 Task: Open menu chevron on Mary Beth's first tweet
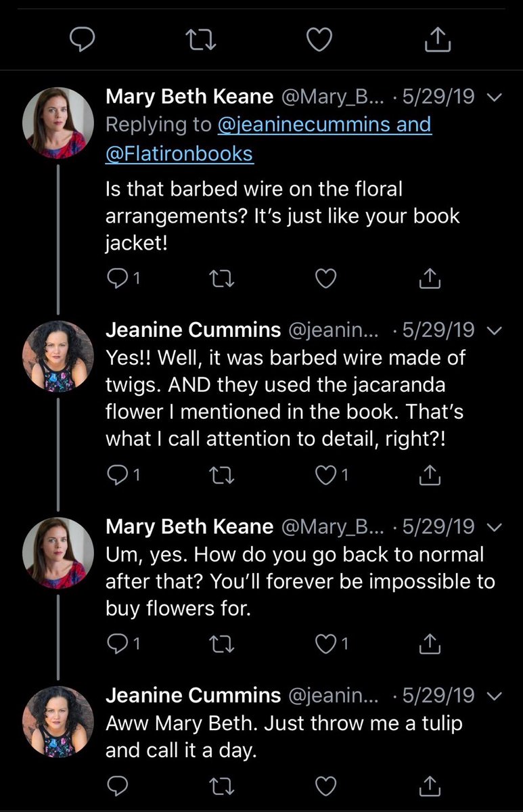493,99
